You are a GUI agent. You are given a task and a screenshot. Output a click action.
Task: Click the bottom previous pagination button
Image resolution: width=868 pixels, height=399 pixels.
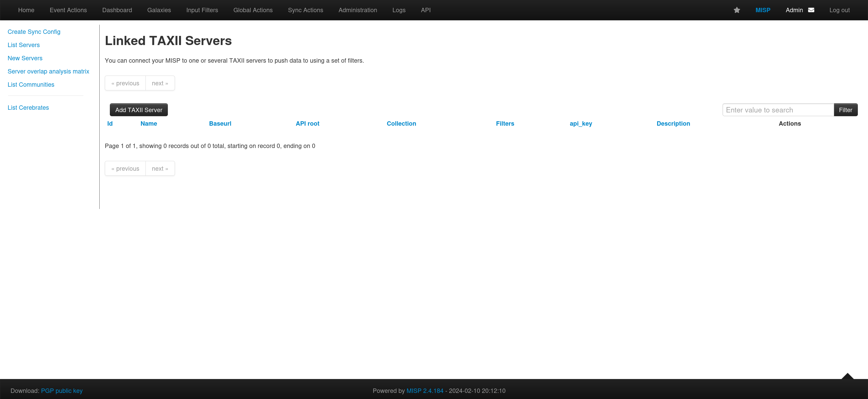click(x=125, y=168)
